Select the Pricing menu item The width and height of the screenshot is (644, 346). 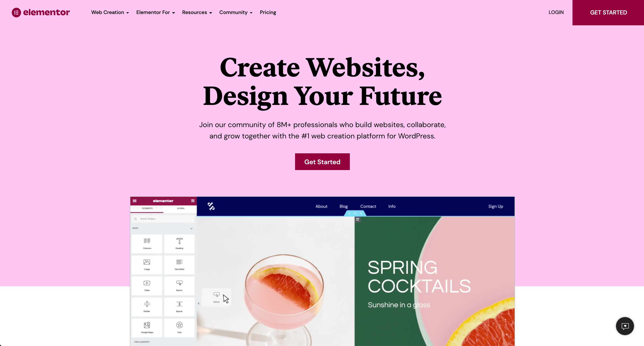[268, 12]
